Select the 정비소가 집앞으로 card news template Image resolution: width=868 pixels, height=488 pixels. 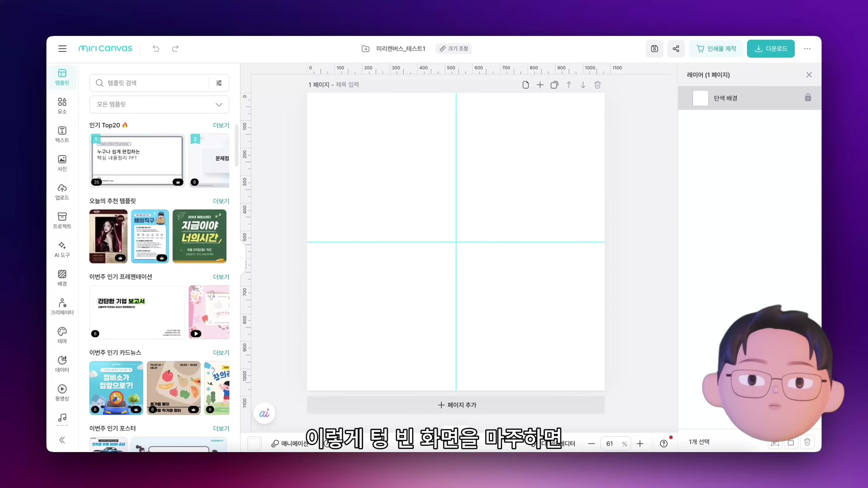tap(116, 388)
